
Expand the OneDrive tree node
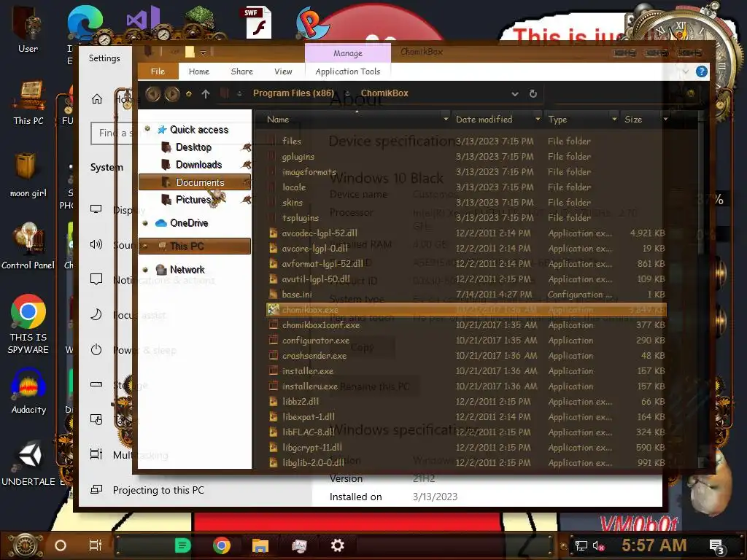145,223
